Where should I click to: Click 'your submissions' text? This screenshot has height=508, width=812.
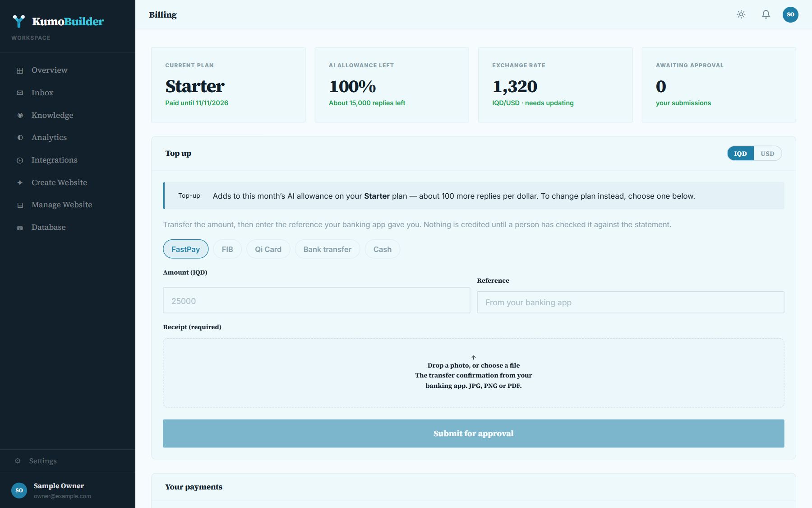(x=683, y=103)
